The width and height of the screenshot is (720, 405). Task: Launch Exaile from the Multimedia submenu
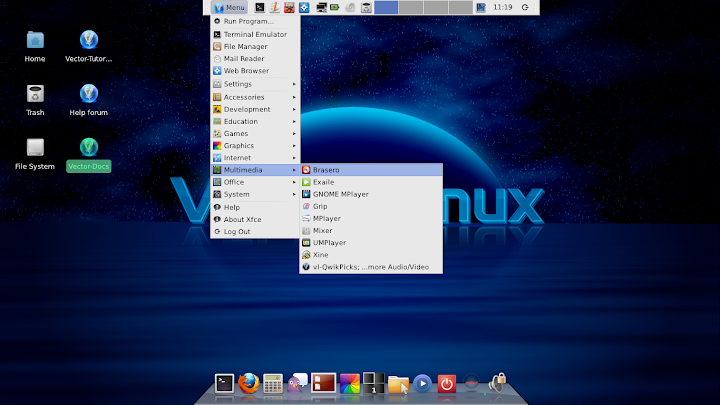[371, 182]
